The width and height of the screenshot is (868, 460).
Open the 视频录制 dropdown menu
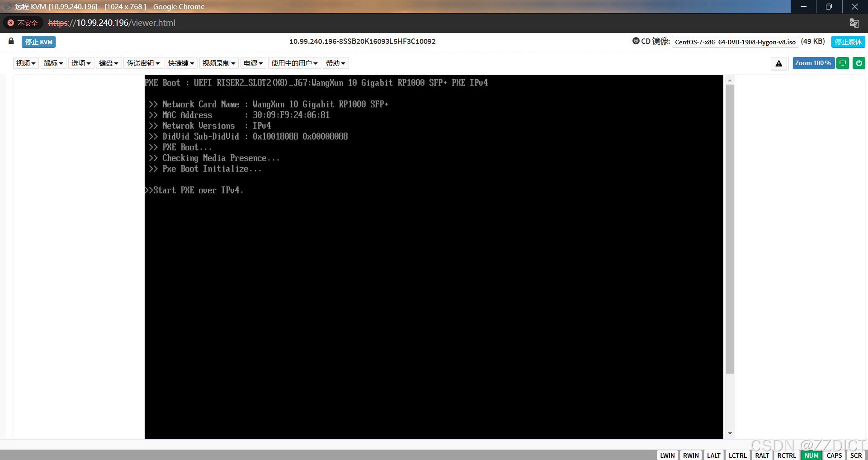219,63
